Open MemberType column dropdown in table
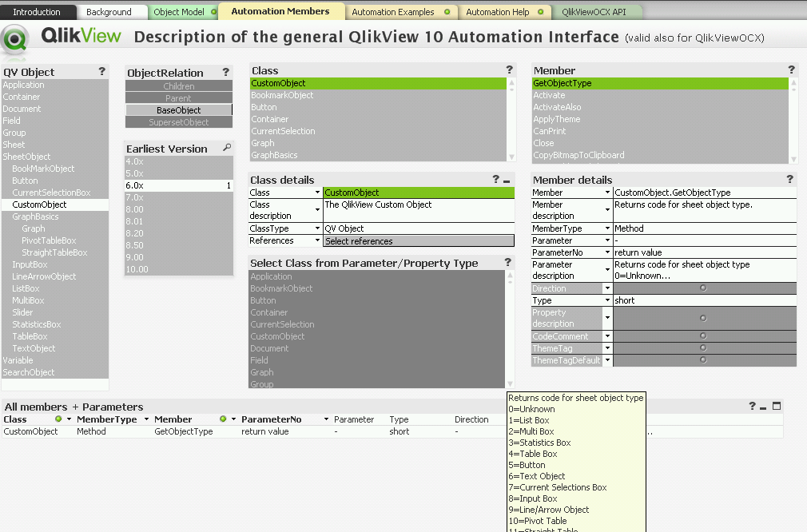Viewport: 807px width, 532px height. pos(146,419)
